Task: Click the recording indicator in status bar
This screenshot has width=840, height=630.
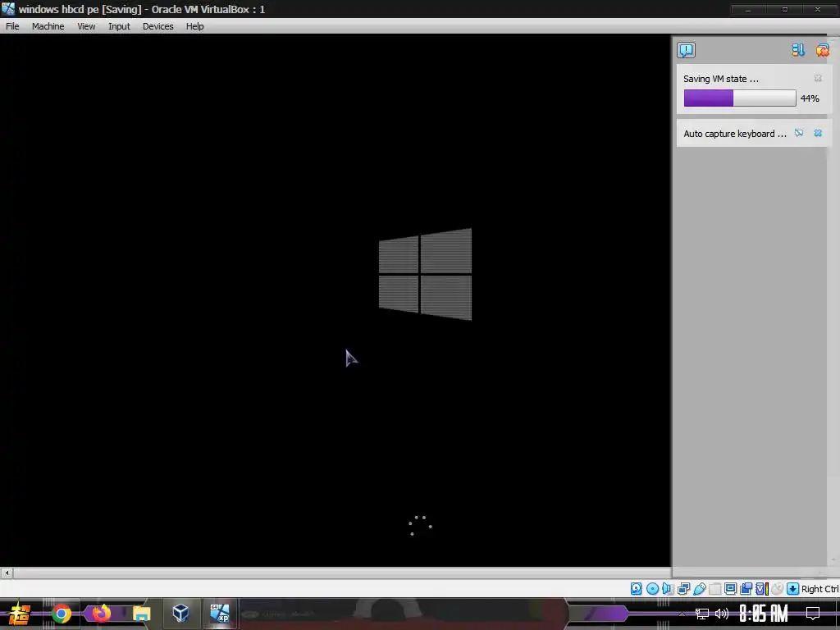Action: (x=746, y=589)
